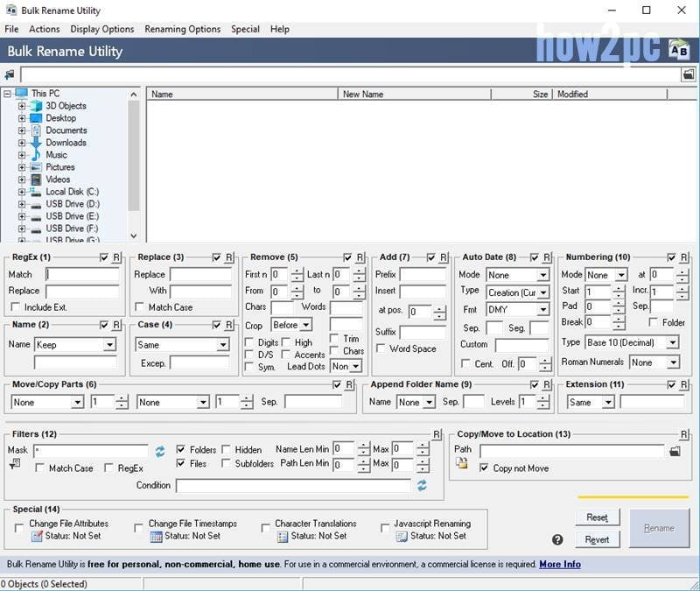Screen dimensions: 700x591
Task: Open the Actions menu
Action: 45,29
